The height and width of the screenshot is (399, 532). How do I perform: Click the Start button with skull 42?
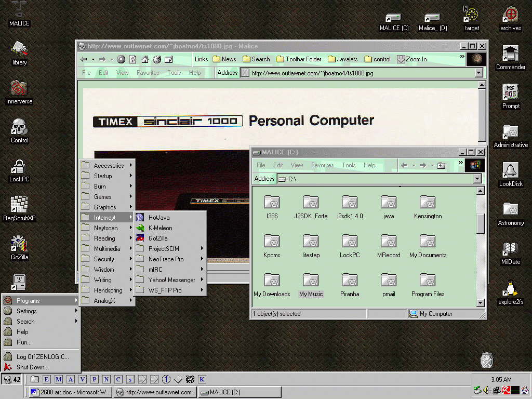tap(12, 380)
